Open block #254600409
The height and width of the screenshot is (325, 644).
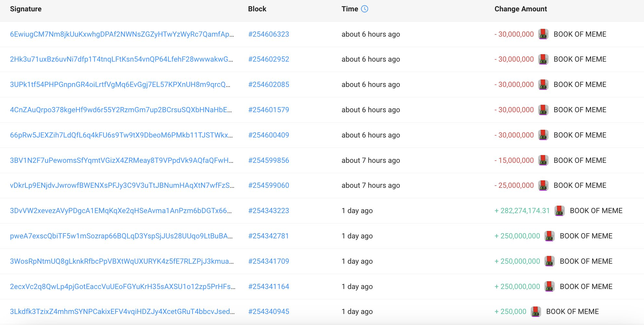pyautogui.click(x=269, y=135)
